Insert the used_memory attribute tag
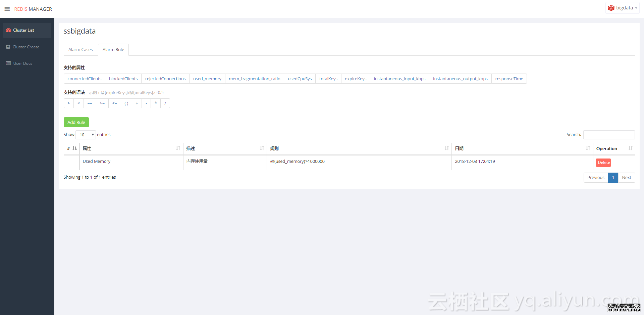 [207, 79]
